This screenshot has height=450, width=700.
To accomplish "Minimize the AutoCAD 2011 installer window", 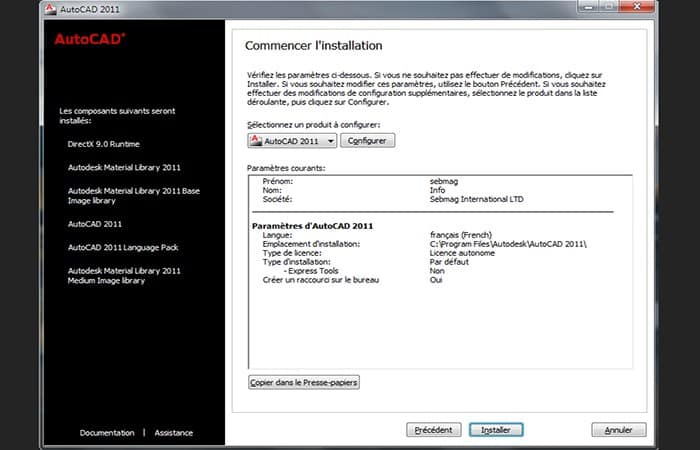I will point(588,6).
